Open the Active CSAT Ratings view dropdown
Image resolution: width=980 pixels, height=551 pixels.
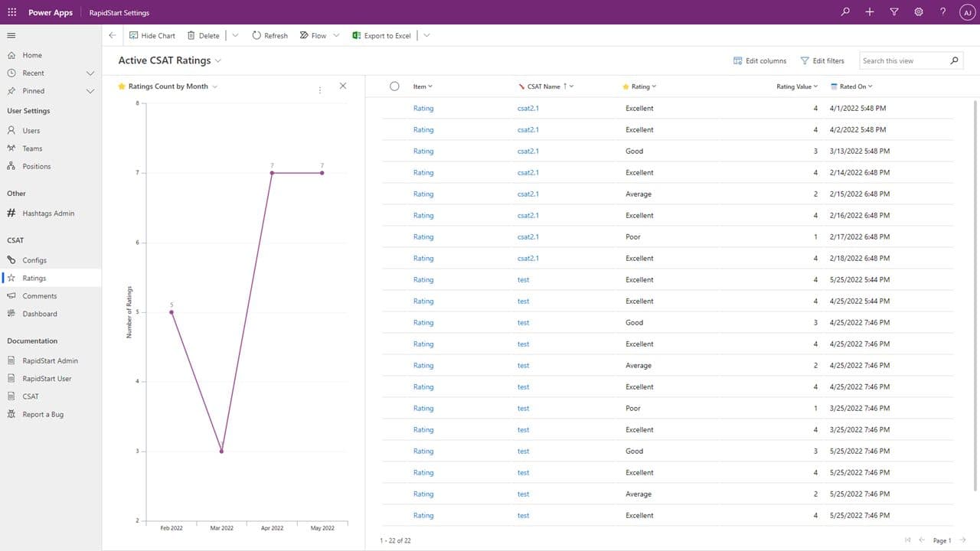218,60
